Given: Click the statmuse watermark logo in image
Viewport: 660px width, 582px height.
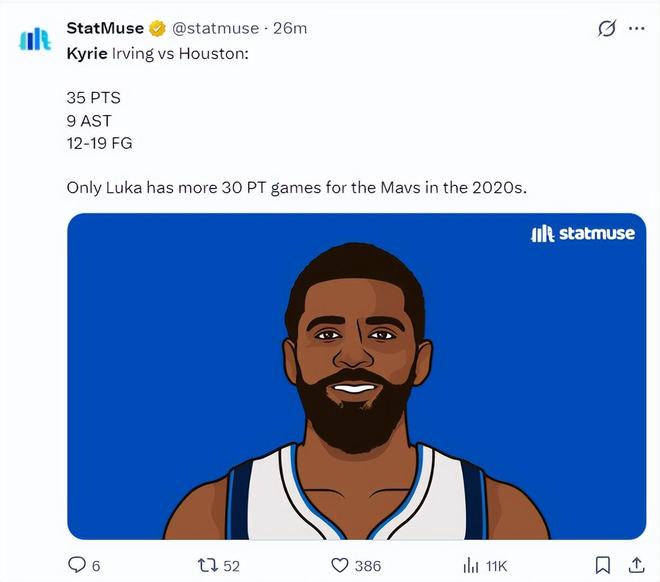Looking at the screenshot, I should [583, 233].
